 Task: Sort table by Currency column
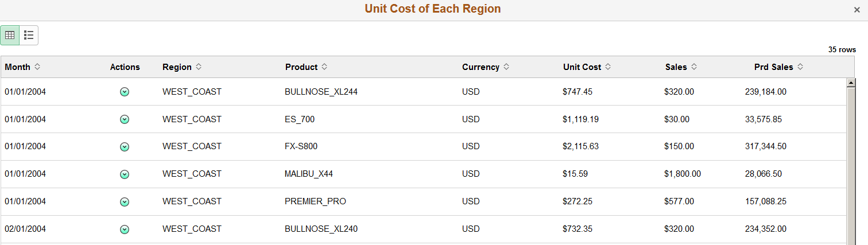point(506,67)
